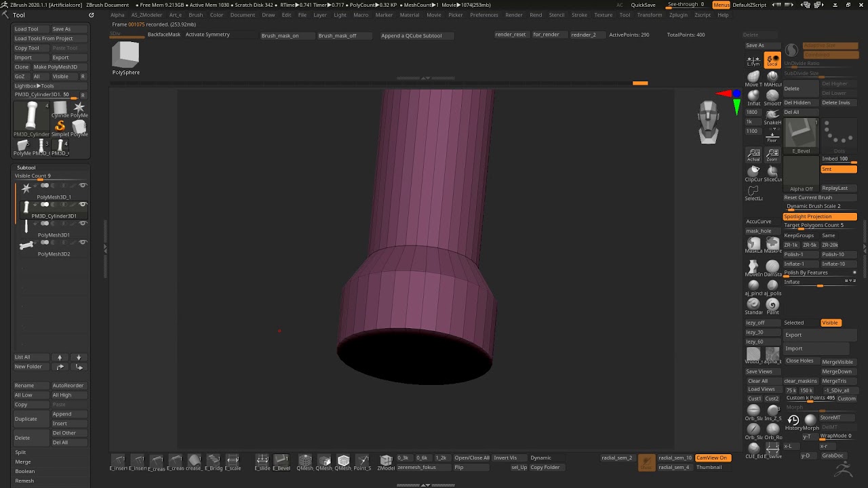Select the PolyMesh3D2 subtool row
The width and height of the screenshot is (868, 488).
click(x=54, y=247)
